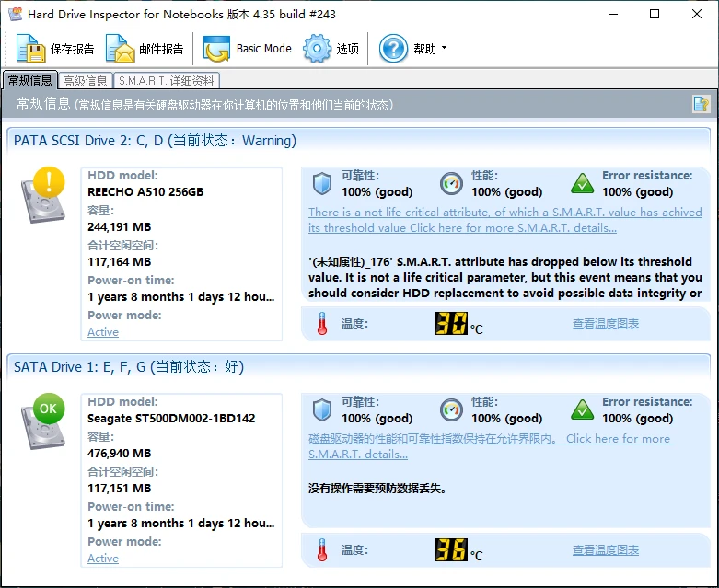This screenshot has width=719, height=588.
Task: Open 查看温度图表 link for SATA Drive 1
Action: (x=605, y=550)
